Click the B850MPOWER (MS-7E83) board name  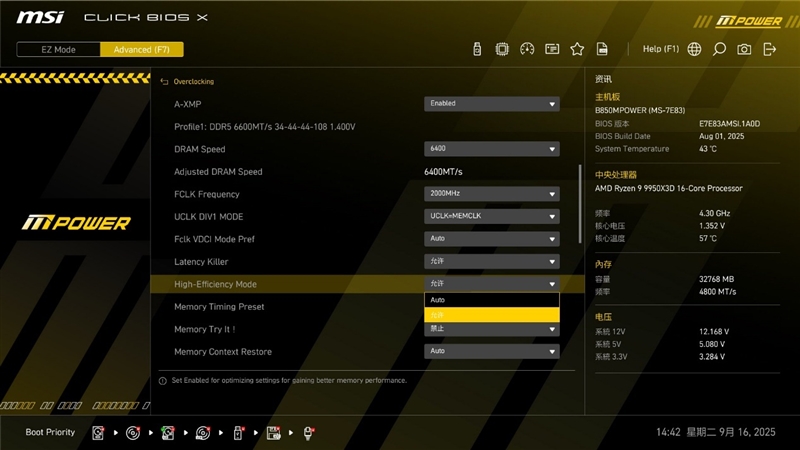coord(640,110)
